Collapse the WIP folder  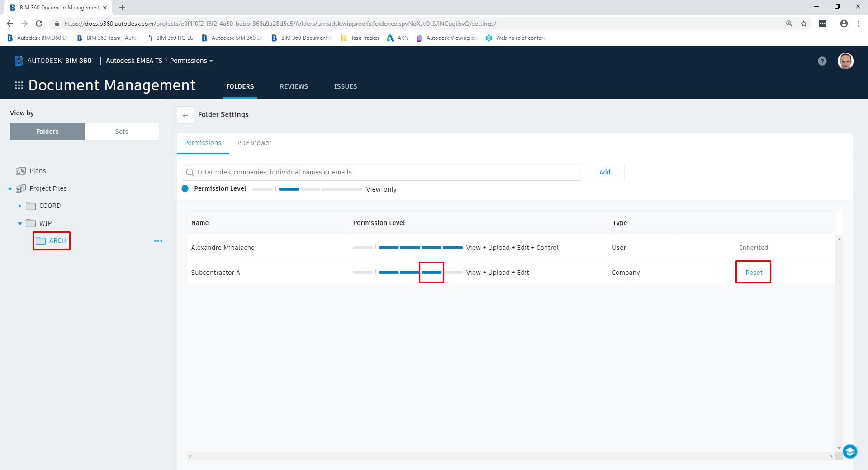point(19,223)
